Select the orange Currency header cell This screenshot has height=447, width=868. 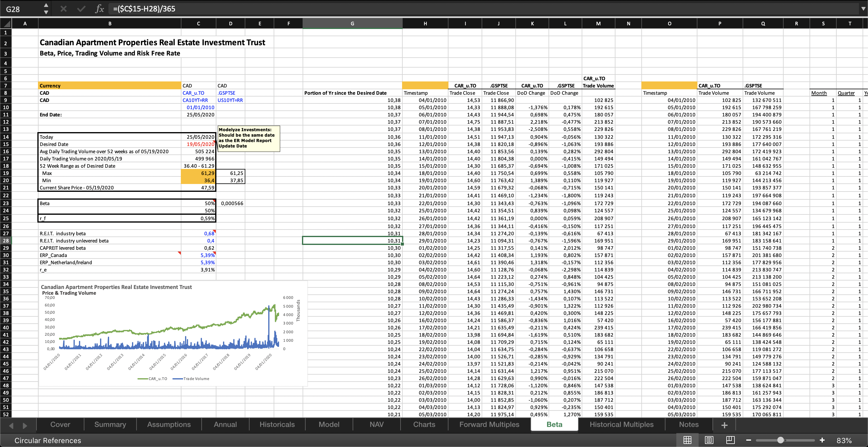(109, 86)
